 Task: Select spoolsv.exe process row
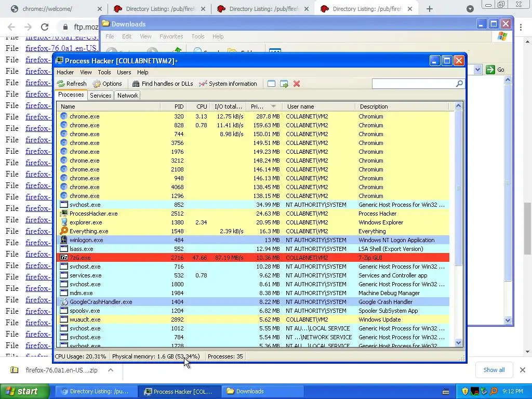click(253, 311)
